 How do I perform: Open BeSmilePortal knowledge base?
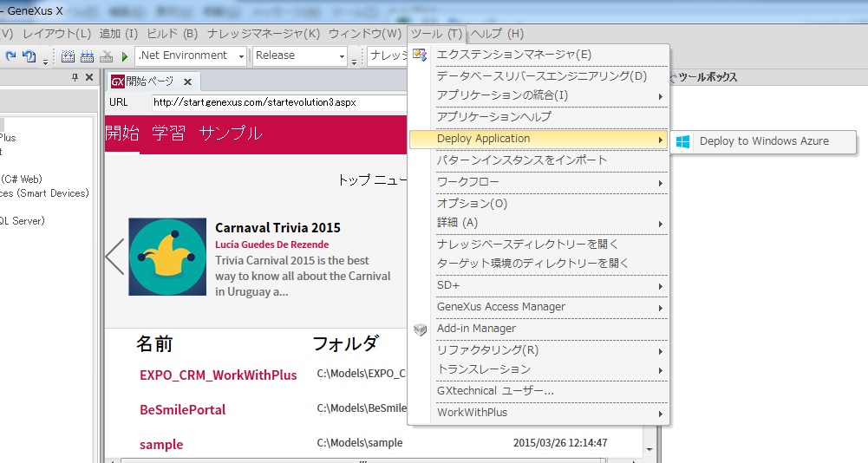click(x=183, y=410)
